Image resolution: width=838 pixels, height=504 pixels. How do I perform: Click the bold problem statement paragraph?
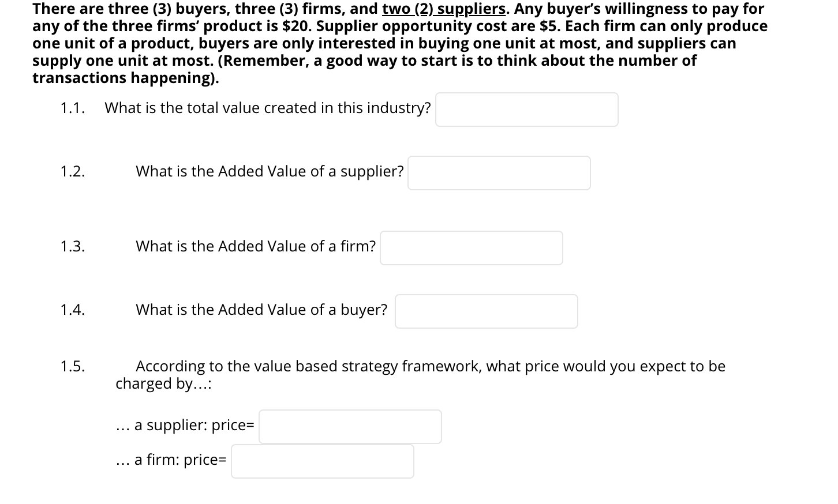pyautogui.click(x=398, y=43)
